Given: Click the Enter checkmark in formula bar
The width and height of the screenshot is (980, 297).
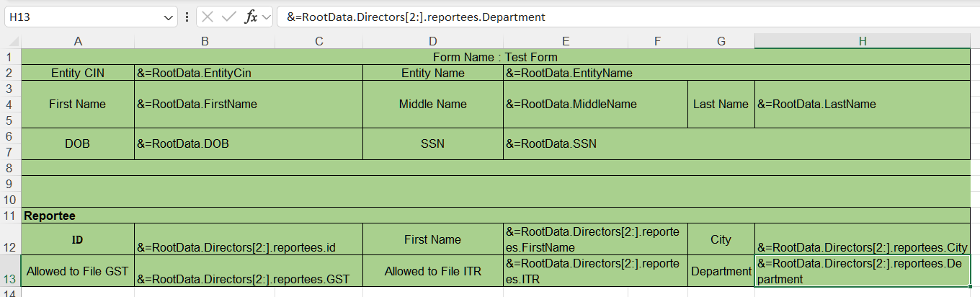Looking at the screenshot, I should [229, 17].
